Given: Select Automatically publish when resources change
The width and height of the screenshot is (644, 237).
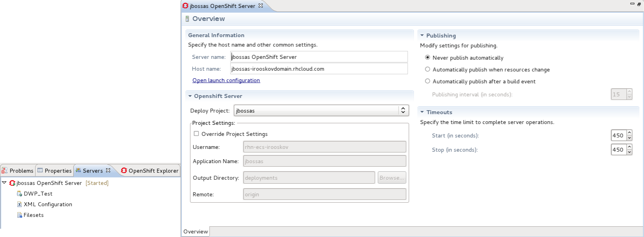Looking at the screenshot, I should click(x=427, y=69).
